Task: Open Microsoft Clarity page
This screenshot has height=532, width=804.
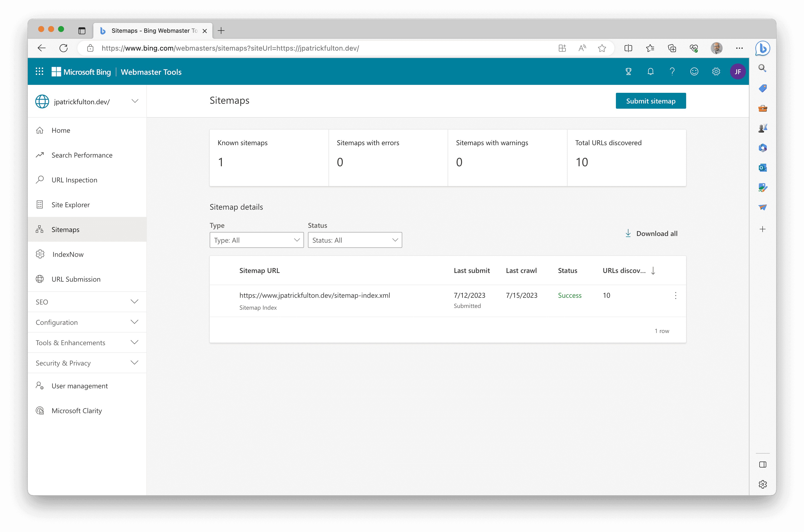Action: 87,410
